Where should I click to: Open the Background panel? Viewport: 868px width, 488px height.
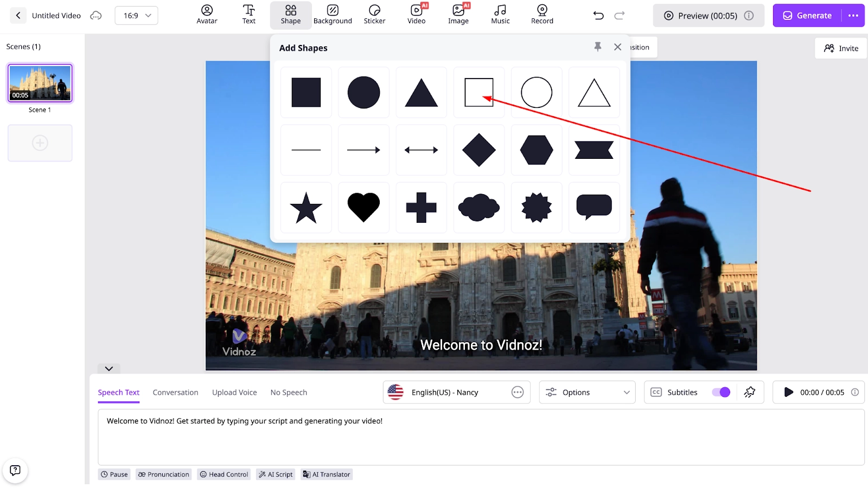(333, 15)
